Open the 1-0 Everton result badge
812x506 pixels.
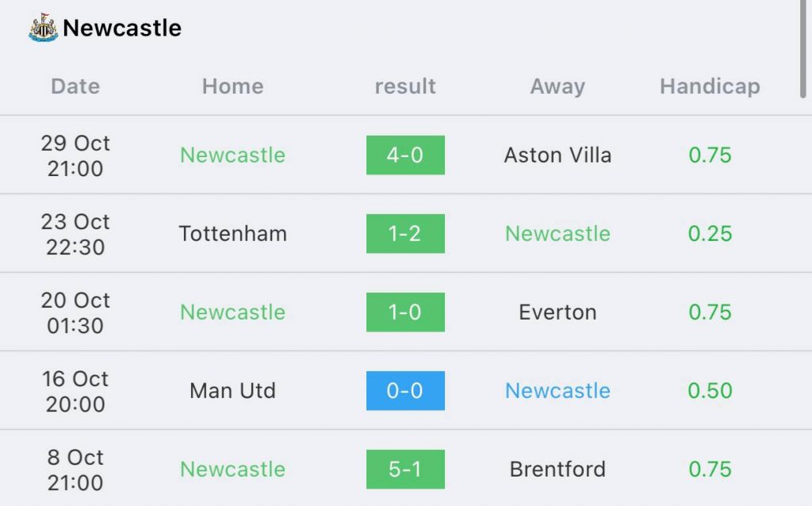point(405,312)
